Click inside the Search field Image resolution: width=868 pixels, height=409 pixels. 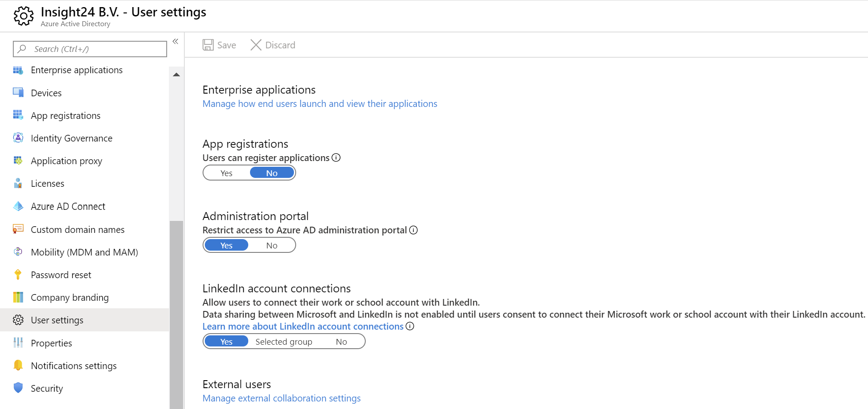point(89,49)
